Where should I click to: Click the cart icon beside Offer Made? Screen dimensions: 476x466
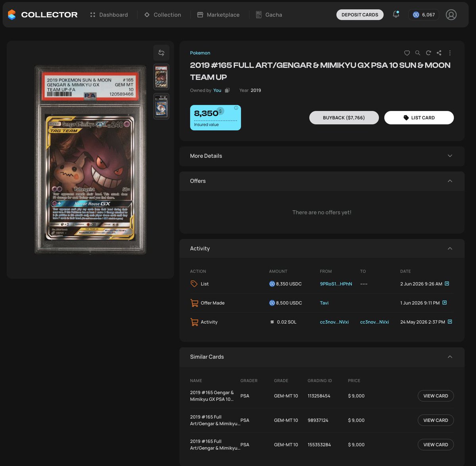coord(194,303)
